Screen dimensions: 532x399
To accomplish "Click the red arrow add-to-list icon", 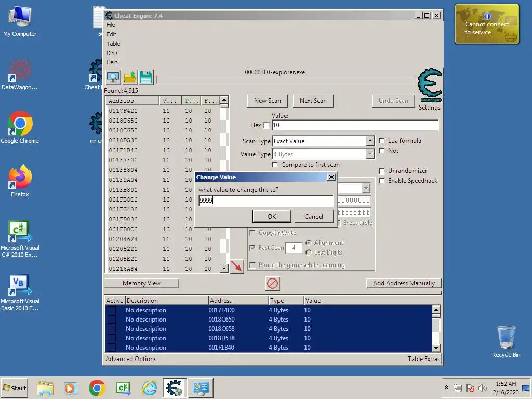I will click(237, 267).
